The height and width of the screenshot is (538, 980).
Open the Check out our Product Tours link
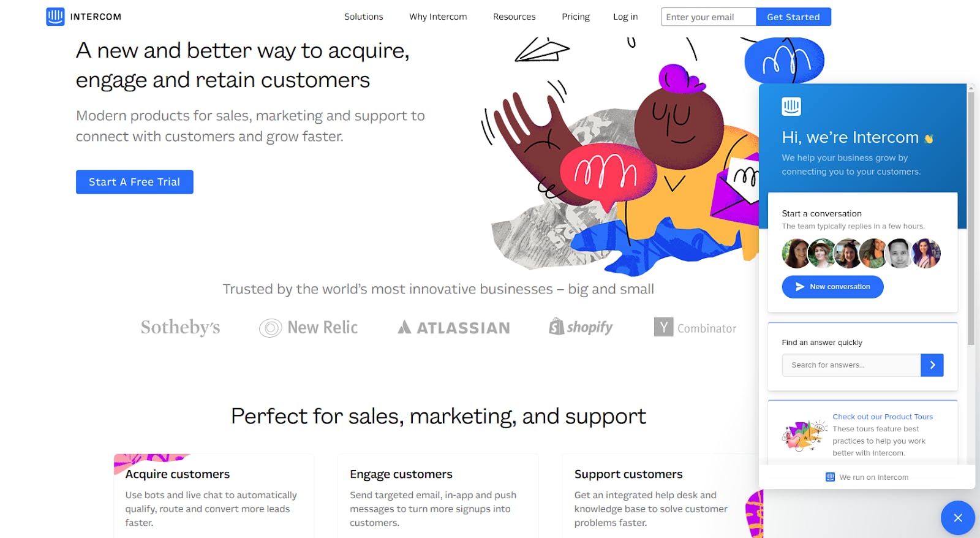(882, 417)
